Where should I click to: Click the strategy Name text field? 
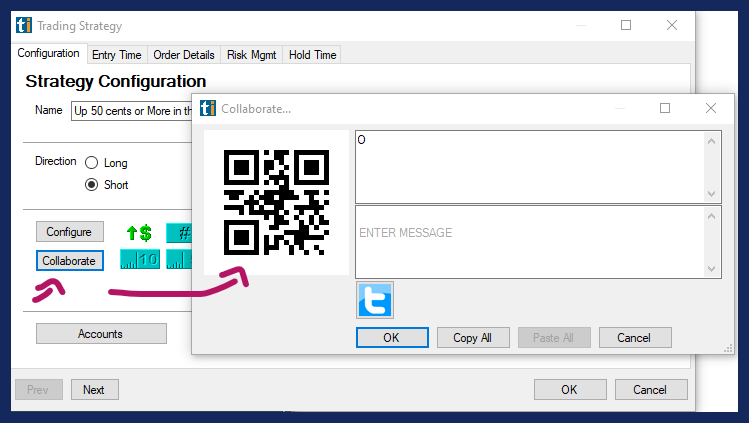[130, 110]
